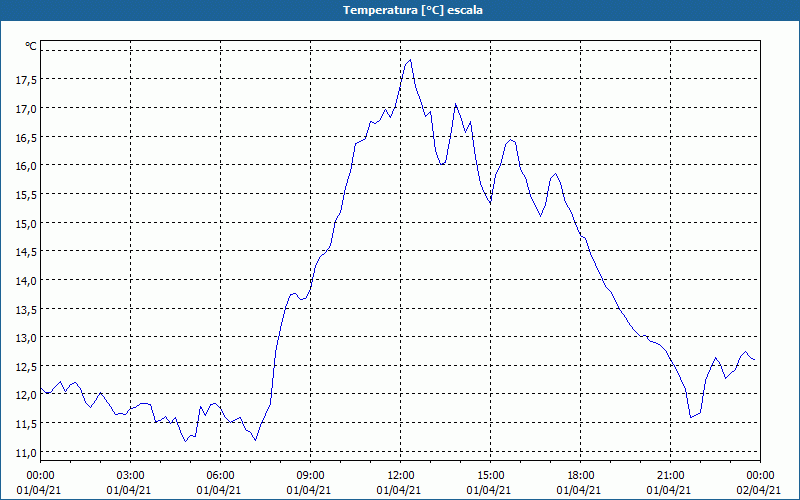Viewport: 800px width, 500px height.
Task: Click the 17,5 y-axis label
Action: click(x=26, y=80)
